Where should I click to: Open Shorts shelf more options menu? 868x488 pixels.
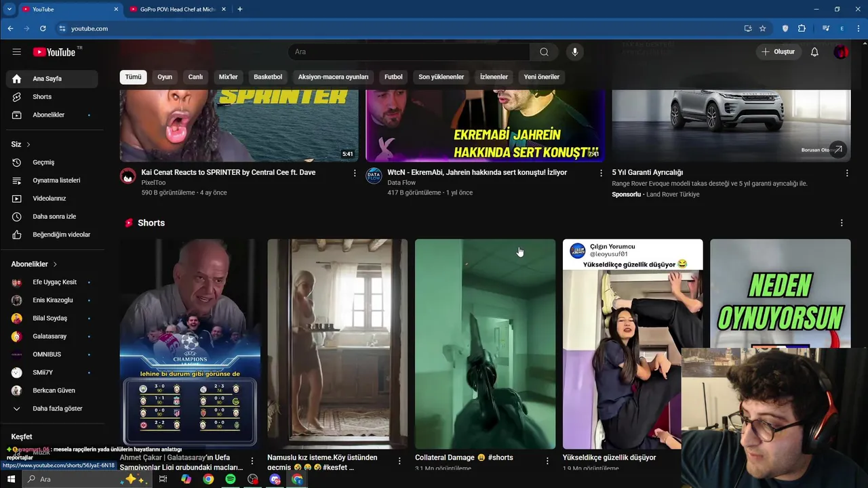(842, 223)
